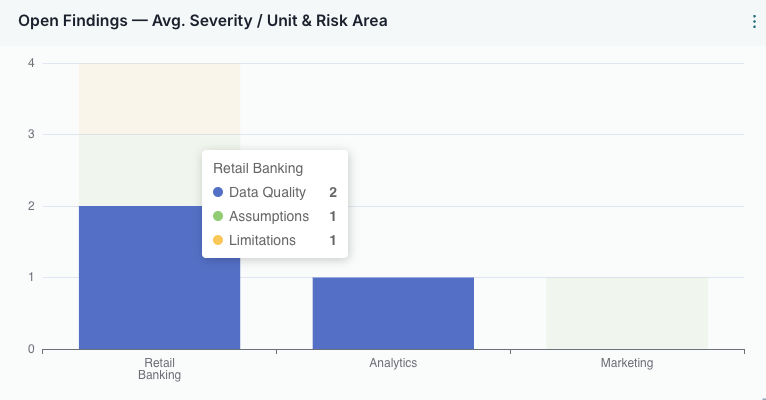Click the Data Quality row in tooltip

(x=267, y=192)
